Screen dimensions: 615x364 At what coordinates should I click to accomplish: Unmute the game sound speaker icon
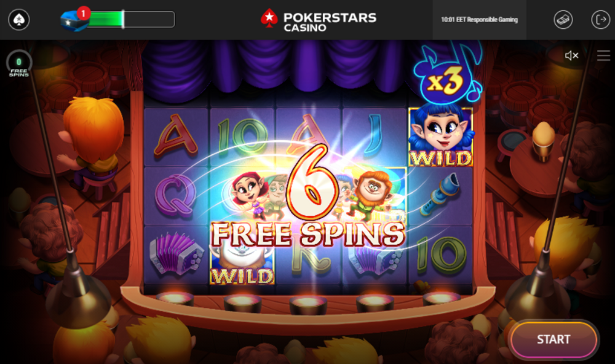[x=571, y=56]
